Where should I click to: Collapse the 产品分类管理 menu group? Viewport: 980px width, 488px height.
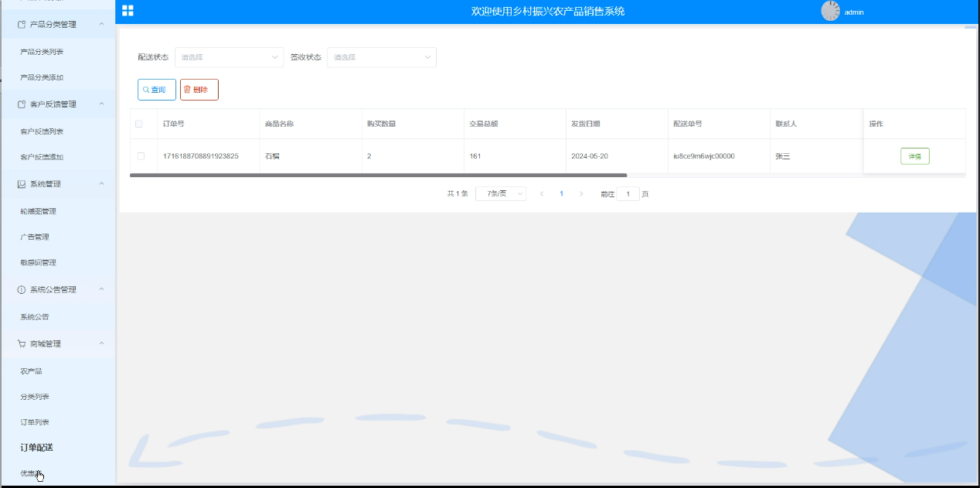(x=102, y=25)
